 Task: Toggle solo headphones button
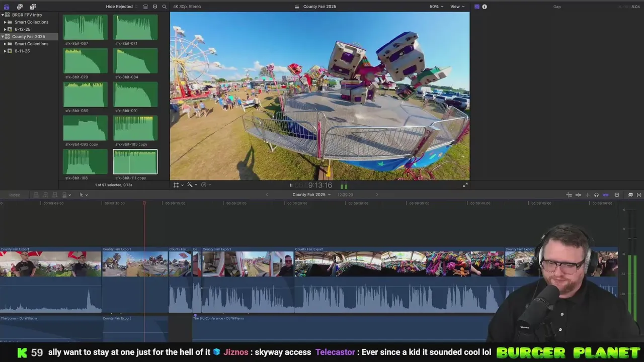pyautogui.click(x=596, y=195)
